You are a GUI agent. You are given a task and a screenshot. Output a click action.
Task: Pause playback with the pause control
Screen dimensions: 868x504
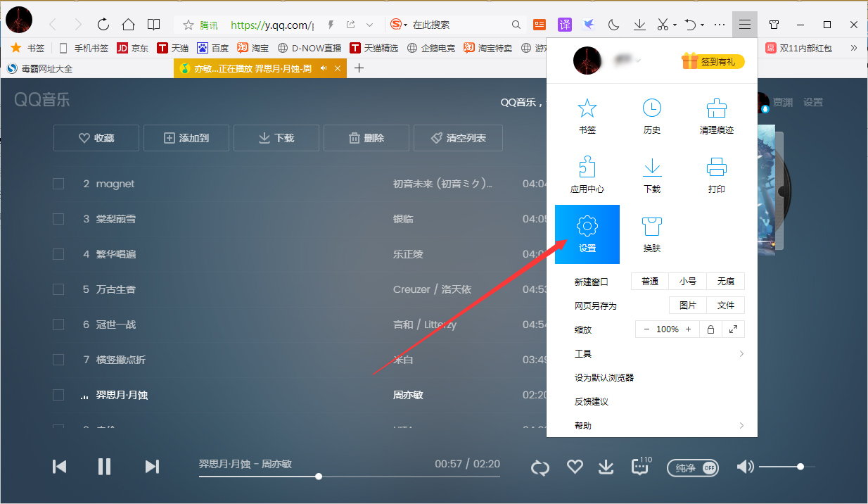pos(104,466)
